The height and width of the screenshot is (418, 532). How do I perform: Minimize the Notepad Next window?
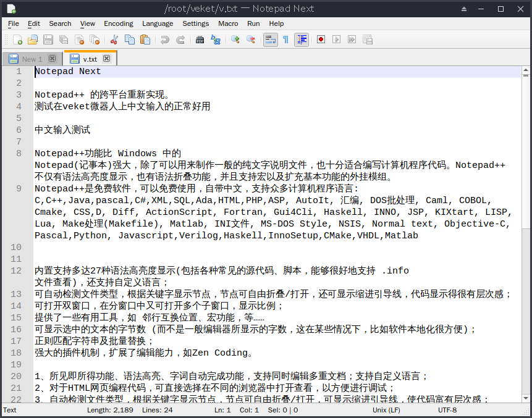481,9
